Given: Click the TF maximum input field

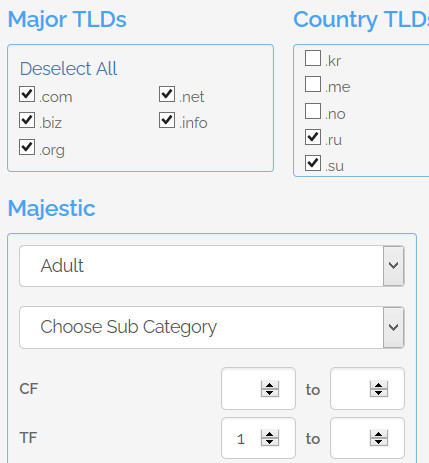Looking at the screenshot, I should [367, 438].
